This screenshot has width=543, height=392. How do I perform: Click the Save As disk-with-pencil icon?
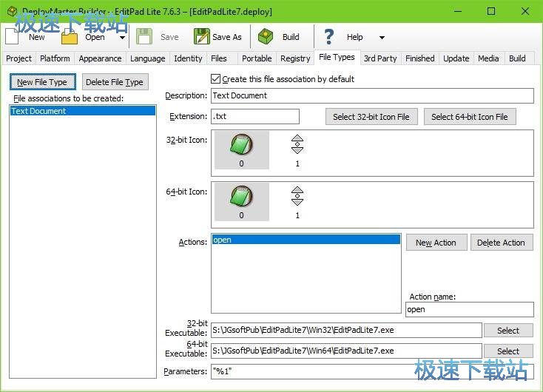coord(201,37)
